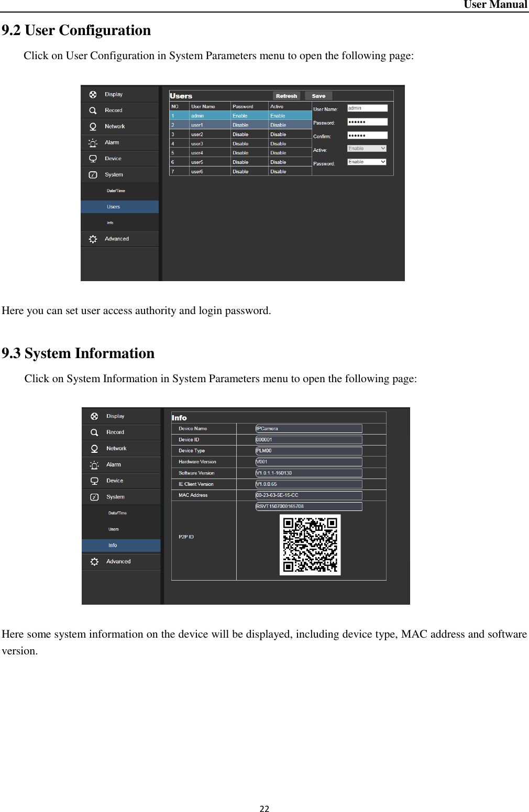The image size is (529, 812).
Task: Click the IE Client Version field V1.0.0.65
Action: 309,484
